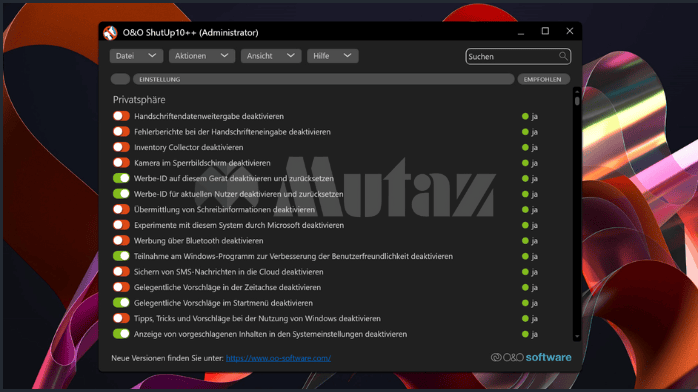The height and width of the screenshot is (392, 698).
Task: Enable Übermittlung von Schreibinformationen deaktivieren switch
Action: point(121,210)
